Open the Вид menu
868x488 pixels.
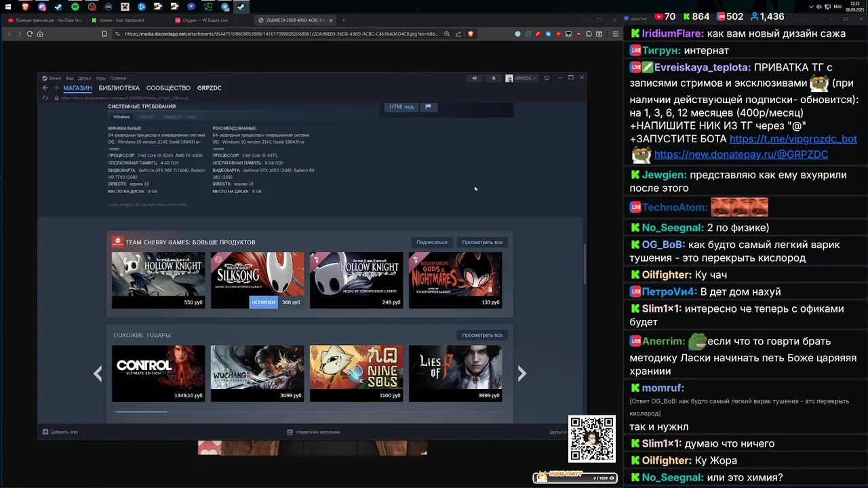tap(69, 78)
